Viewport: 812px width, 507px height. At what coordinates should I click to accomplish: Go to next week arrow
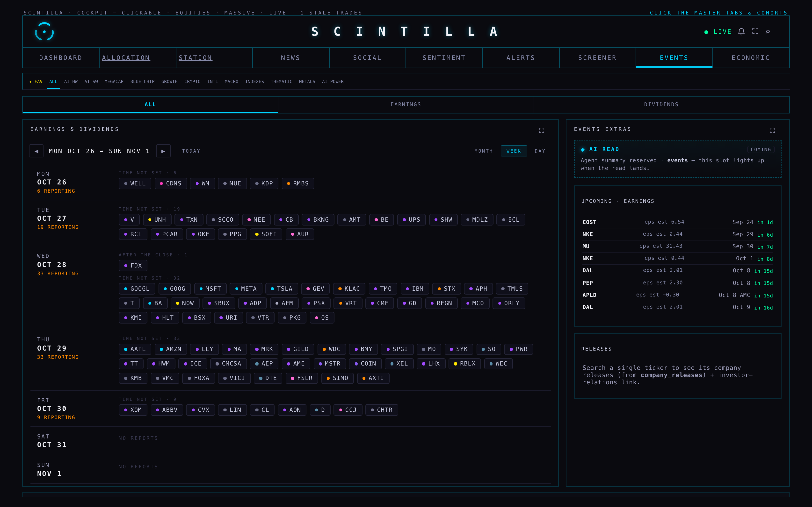coord(163,151)
